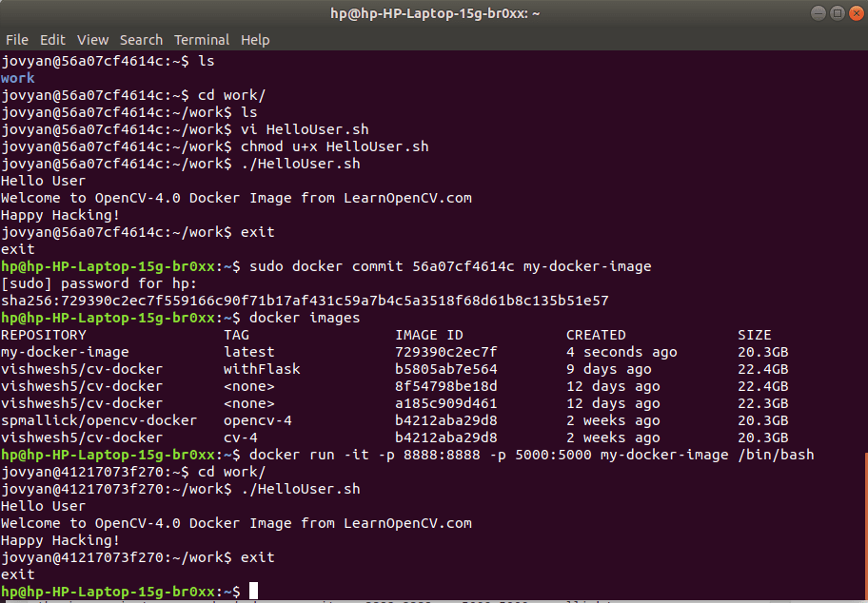
Task: Open the File menu
Action: point(16,40)
